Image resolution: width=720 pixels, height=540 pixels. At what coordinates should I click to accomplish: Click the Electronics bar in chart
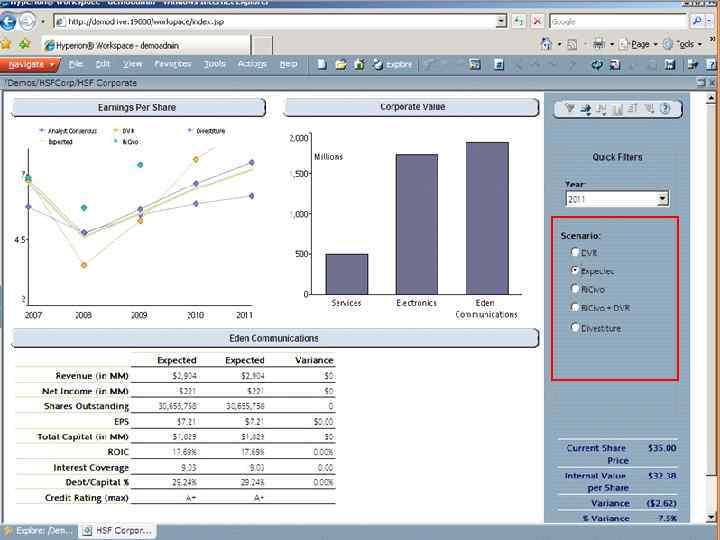pos(417,225)
